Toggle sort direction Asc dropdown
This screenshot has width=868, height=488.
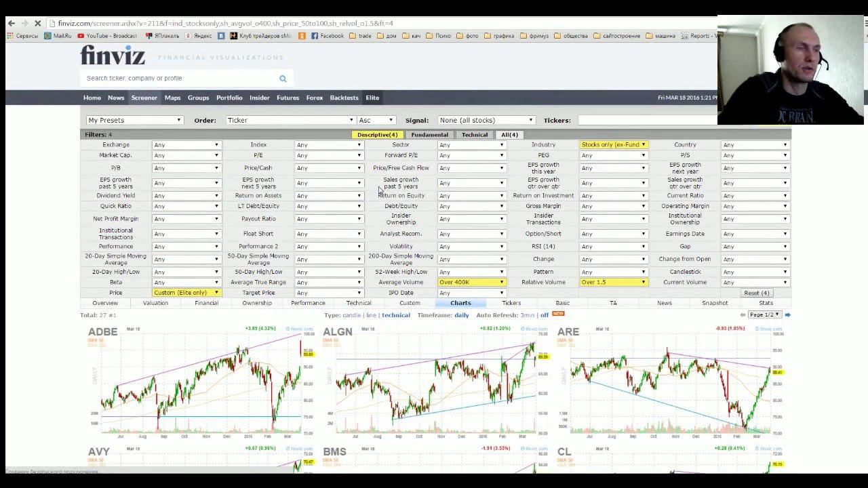pos(376,120)
